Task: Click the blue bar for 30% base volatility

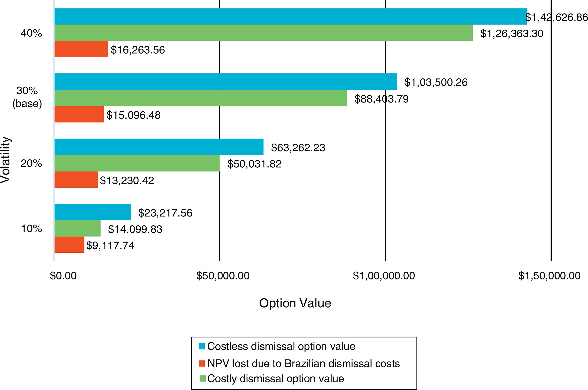Action: pyautogui.click(x=225, y=82)
